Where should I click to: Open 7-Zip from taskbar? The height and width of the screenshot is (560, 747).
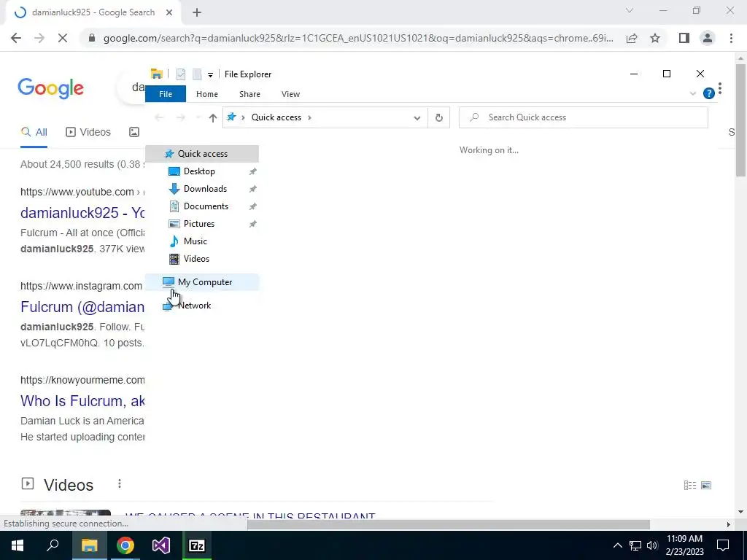(197, 545)
